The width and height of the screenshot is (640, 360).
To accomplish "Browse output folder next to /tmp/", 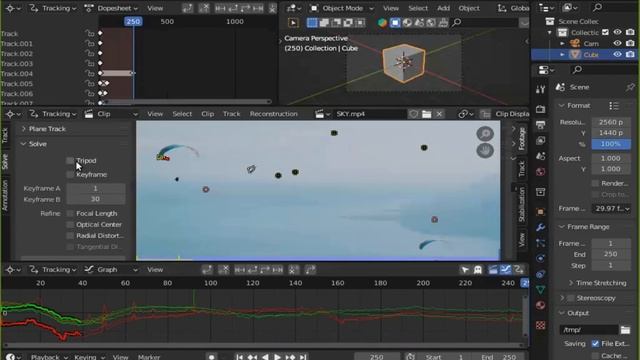I will click(x=625, y=329).
